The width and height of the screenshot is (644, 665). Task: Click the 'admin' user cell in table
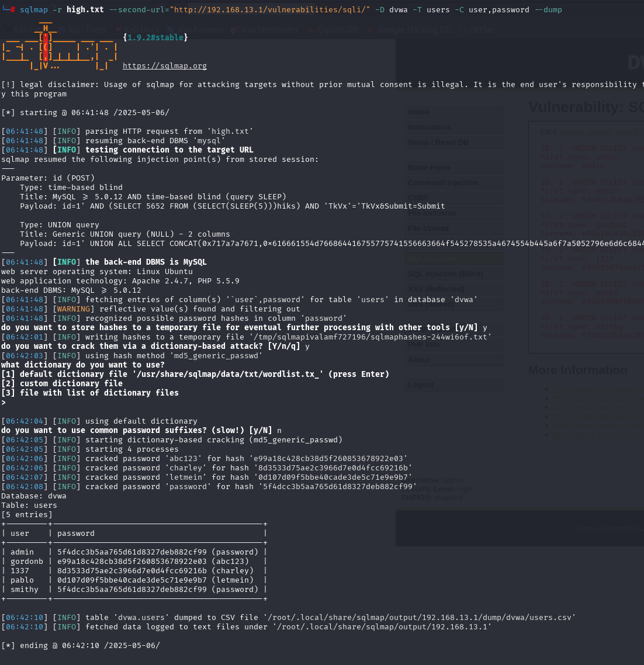coord(22,552)
